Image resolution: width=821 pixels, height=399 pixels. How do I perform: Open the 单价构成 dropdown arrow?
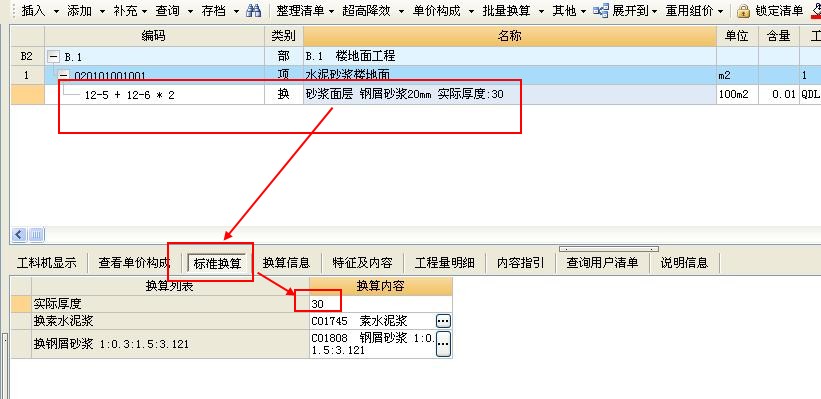click(x=472, y=11)
